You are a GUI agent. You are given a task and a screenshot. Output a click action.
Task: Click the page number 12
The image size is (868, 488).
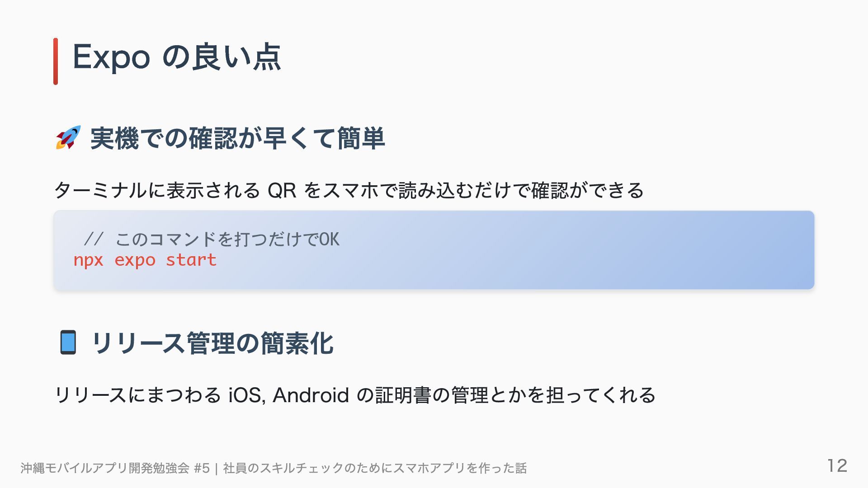pos(837,465)
